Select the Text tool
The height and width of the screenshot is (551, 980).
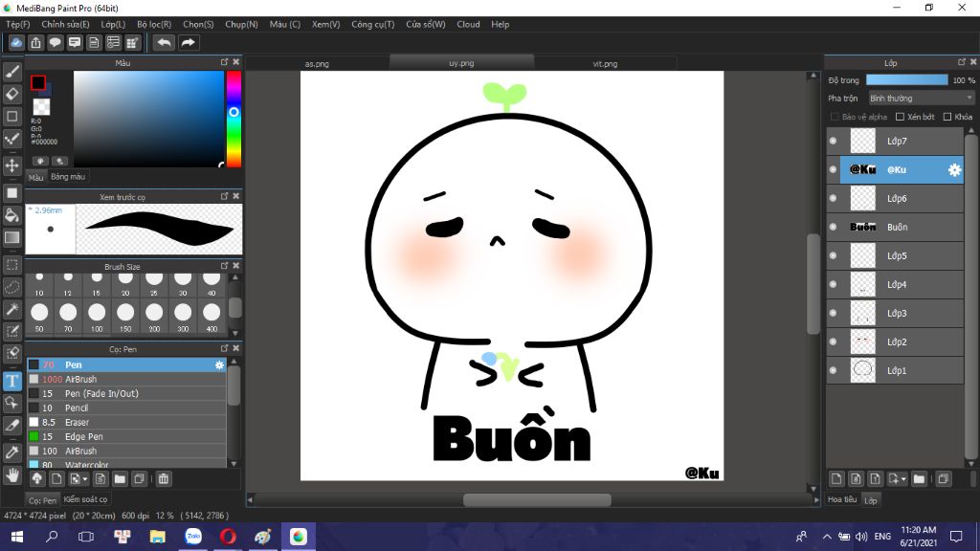coord(11,381)
